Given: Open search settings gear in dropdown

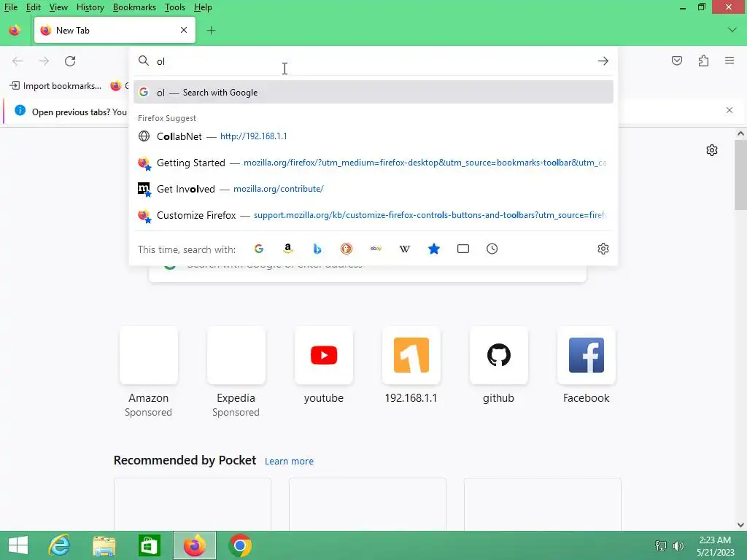Looking at the screenshot, I should (603, 249).
